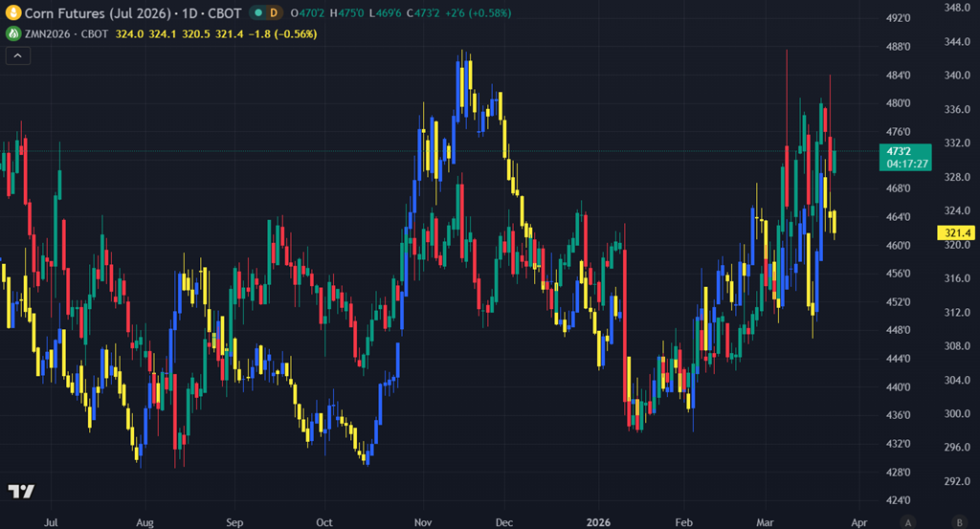Click the yellow 321.4 price label
This screenshot has width=980, height=529.
click(957, 233)
